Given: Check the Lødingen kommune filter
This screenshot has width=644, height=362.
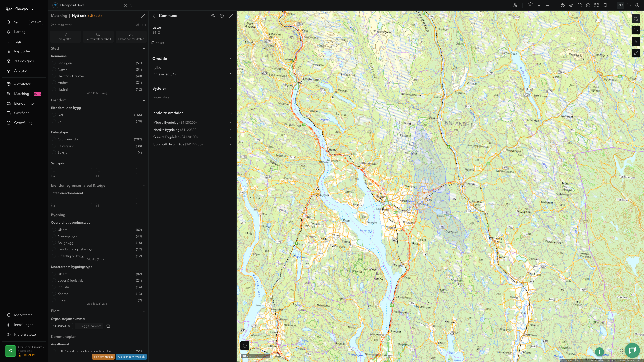Looking at the screenshot, I should tap(54, 63).
